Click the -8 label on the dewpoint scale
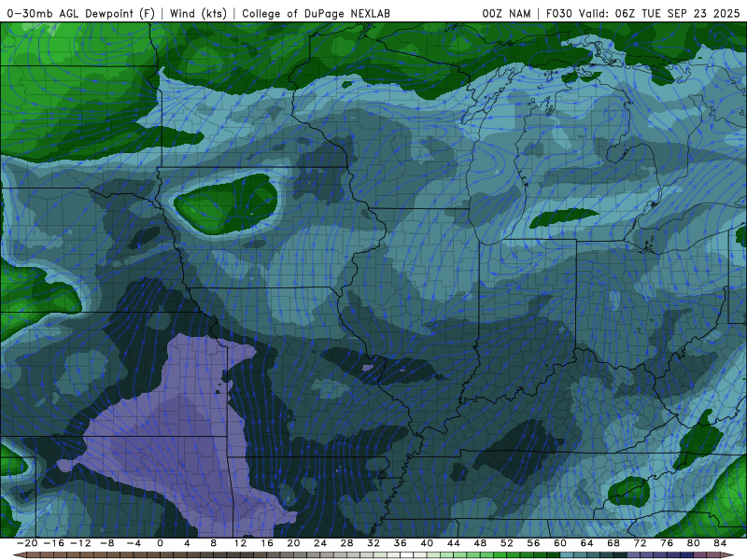Screen dimensions: 747x560 click(106, 543)
